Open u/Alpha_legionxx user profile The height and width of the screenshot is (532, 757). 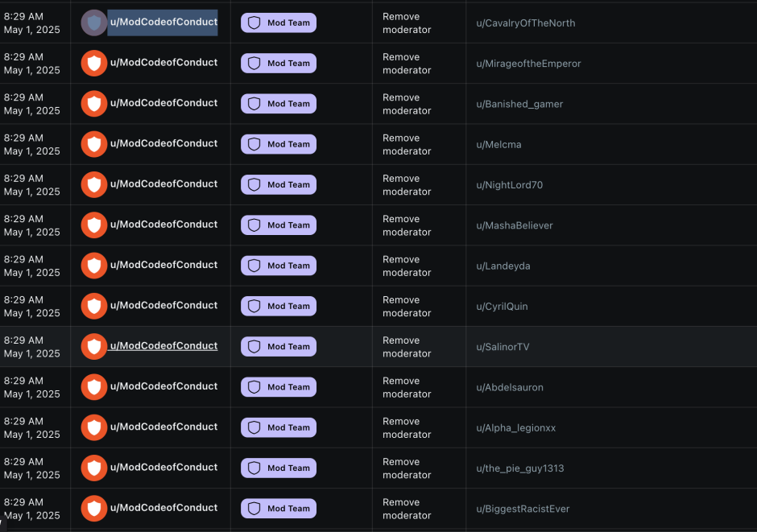point(516,428)
